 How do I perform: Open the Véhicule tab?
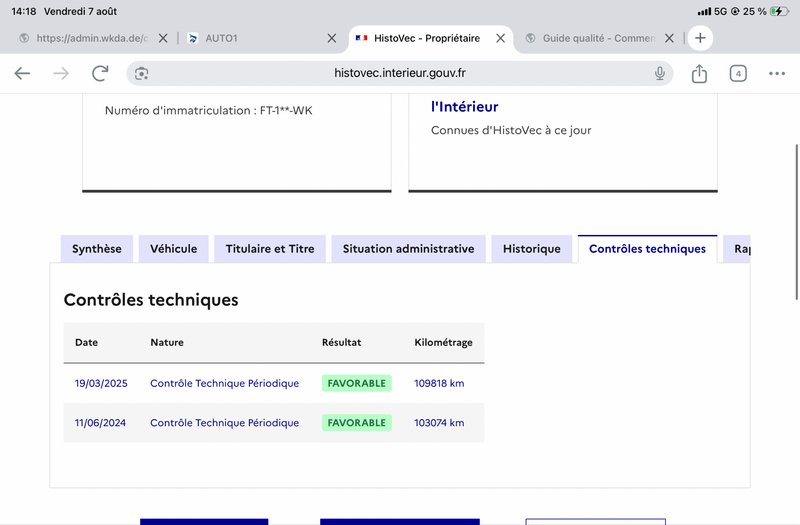(173, 249)
